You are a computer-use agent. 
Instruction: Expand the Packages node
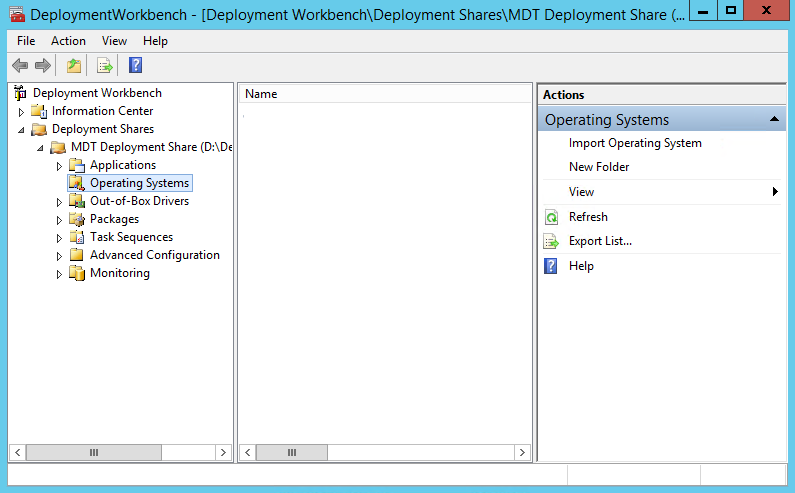[x=59, y=220]
